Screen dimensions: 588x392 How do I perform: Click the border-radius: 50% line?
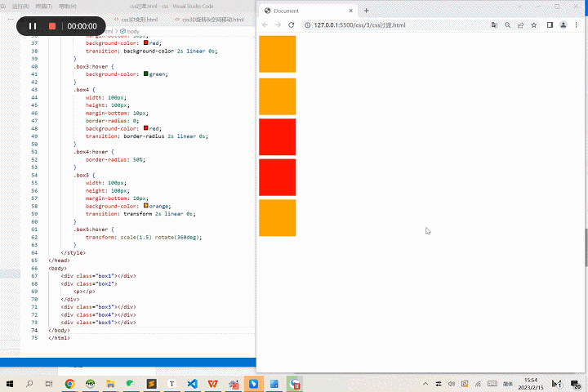115,159
